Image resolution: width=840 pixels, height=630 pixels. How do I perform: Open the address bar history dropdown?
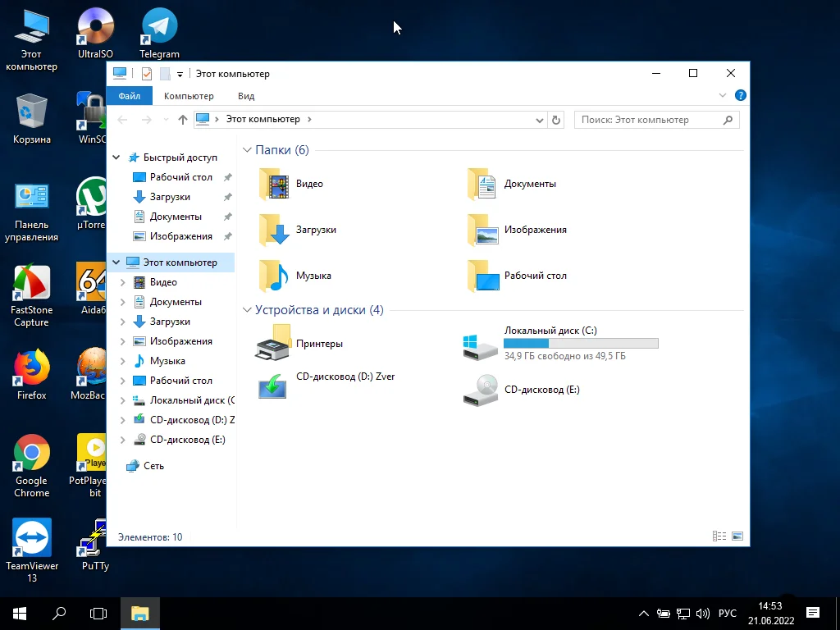539,120
